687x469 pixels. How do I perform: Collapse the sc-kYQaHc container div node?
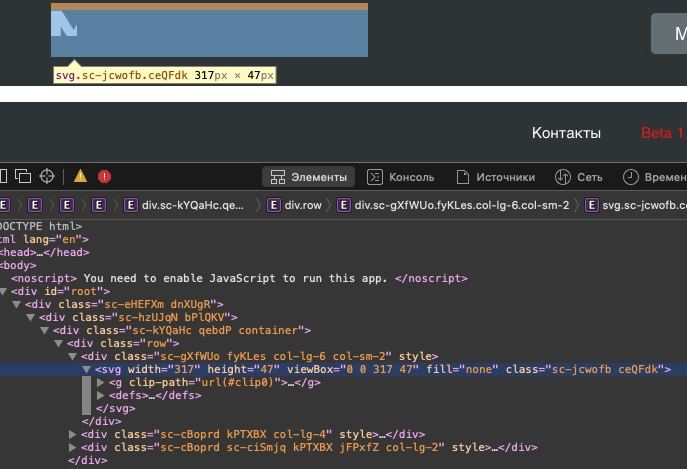point(45,330)
